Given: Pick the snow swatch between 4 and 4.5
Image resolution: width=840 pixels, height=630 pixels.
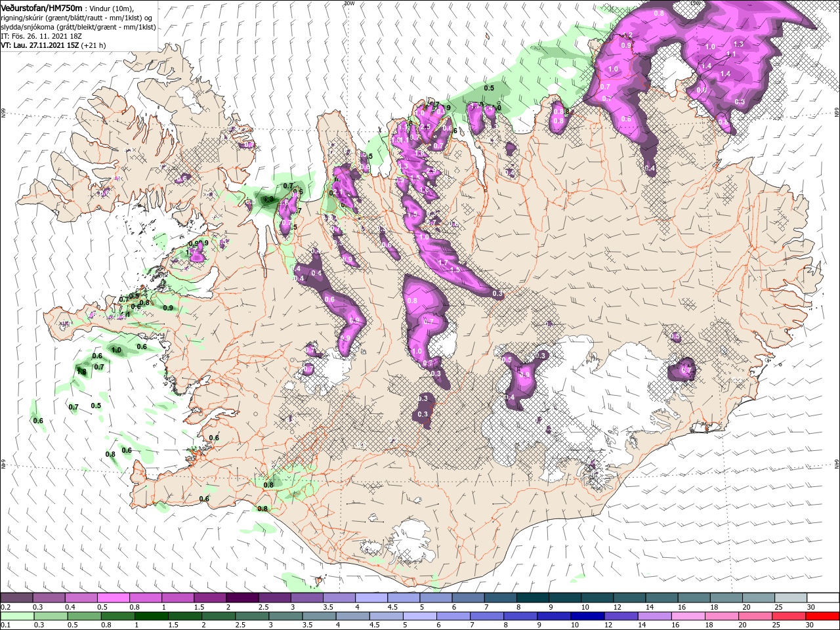Looking at the screenshot, I should [x=372, y=597].
